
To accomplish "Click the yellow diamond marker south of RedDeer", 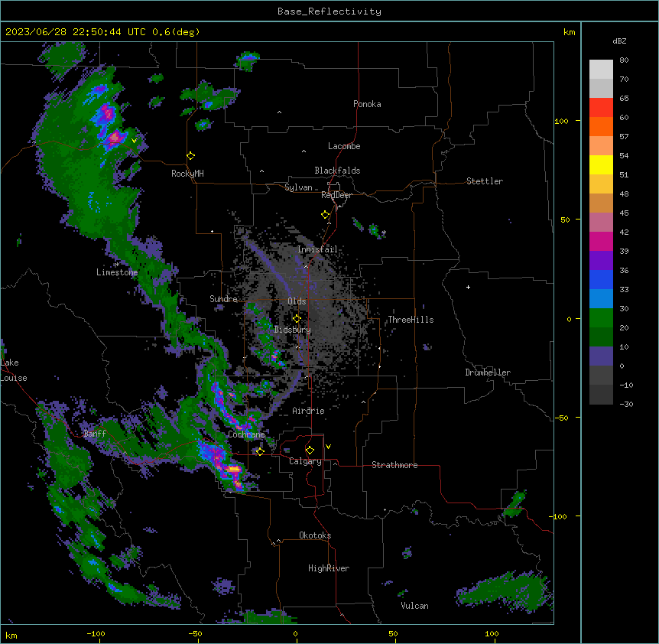I will [x=326, y=215].
